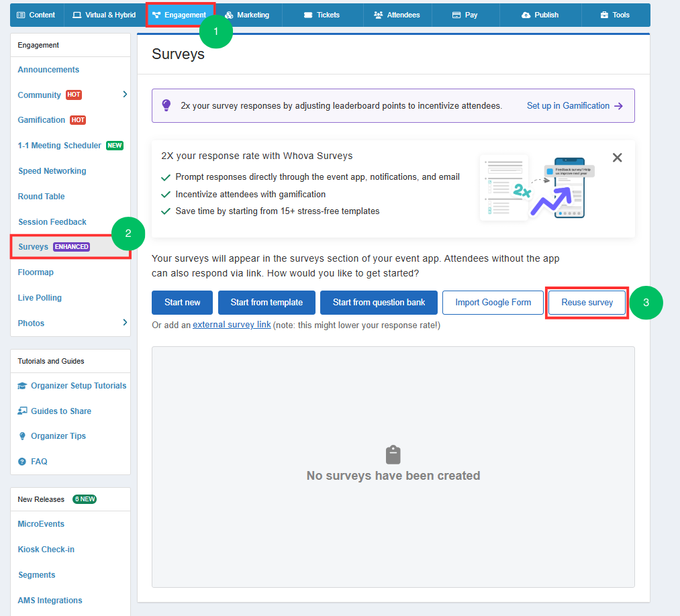Open AMS Integrations link

pos(50,601)
